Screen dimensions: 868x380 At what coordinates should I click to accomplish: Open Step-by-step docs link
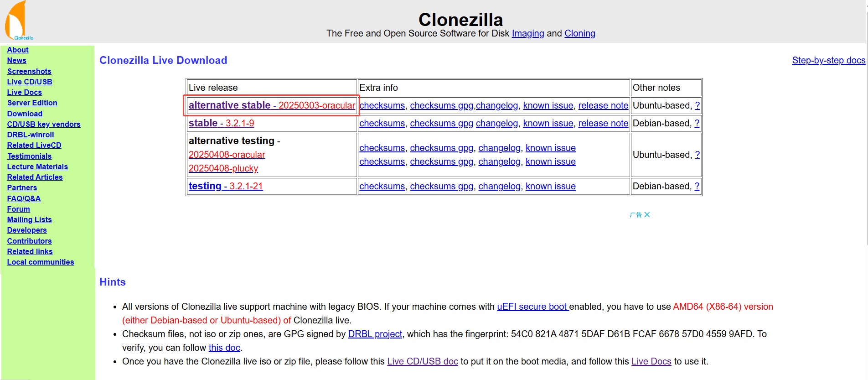828,60
